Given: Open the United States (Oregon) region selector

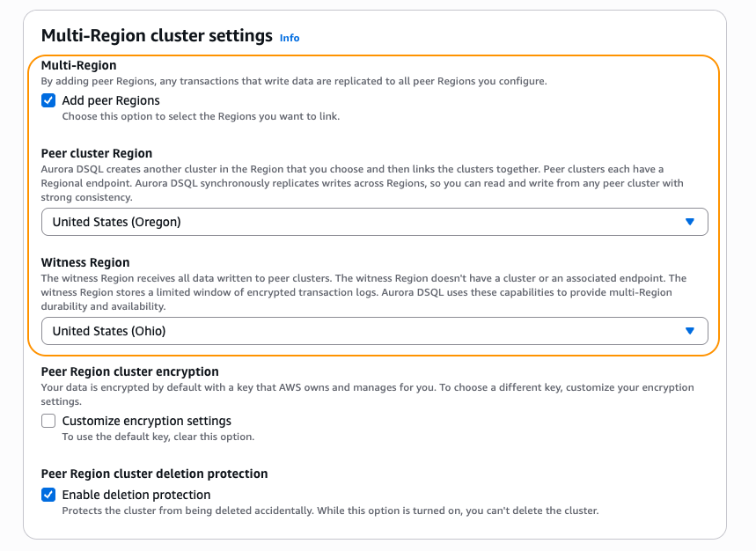Looking at the screenshot, I should click(x=374, y=222).
